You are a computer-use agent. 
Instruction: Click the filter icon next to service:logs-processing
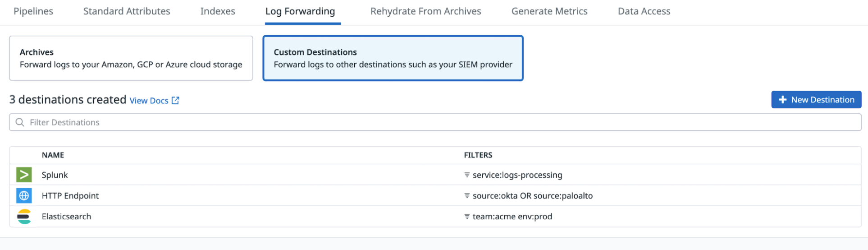click(467, 175)
